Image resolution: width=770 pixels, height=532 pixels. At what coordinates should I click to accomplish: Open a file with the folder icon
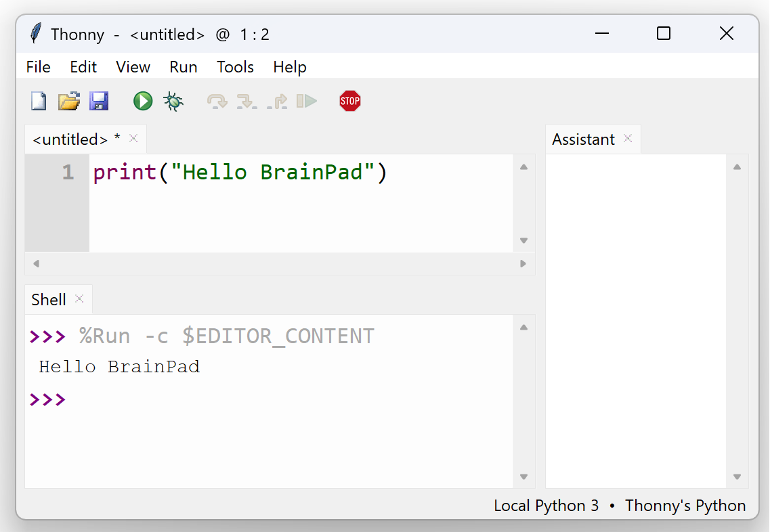[69, 102]
